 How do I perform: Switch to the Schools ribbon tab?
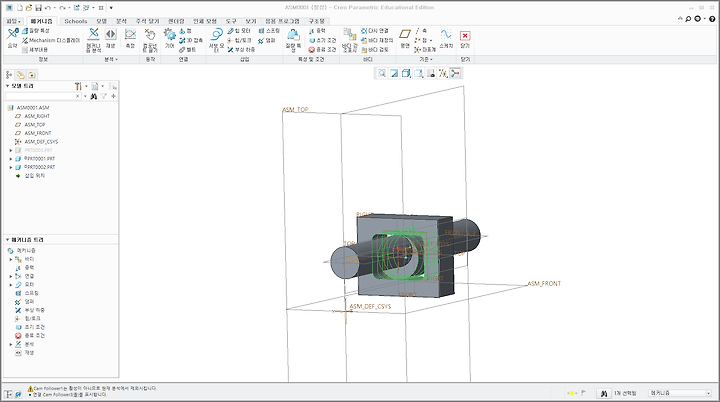coord(76,21)
